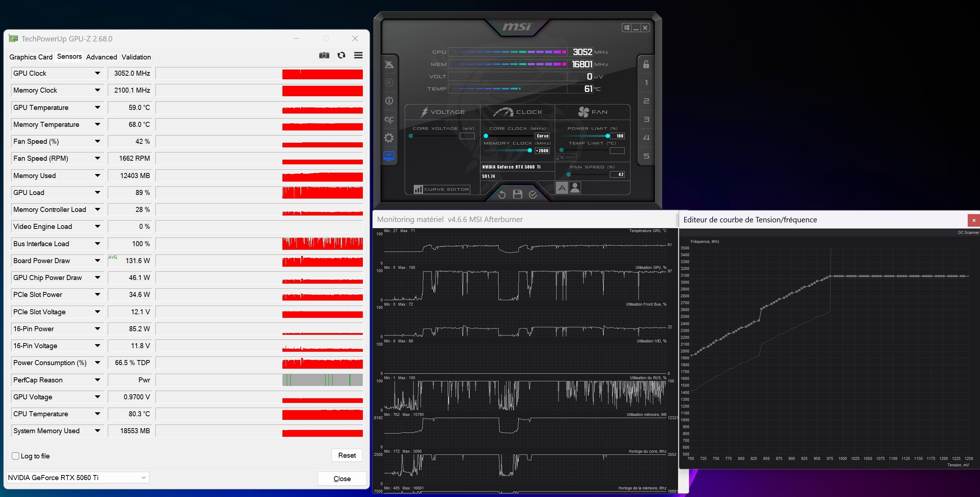Viewport: 980px width, 497px height.
Task: Open the Board Power Draw dropdown arrow
Action: [x=97, y=261]
